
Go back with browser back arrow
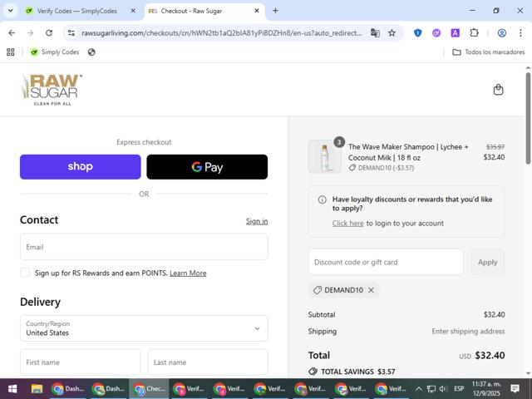[x=12, y=33]
